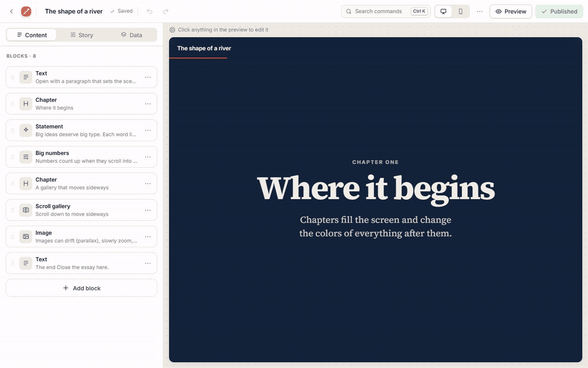Go back with the left chevron arrow
Screen dimensions: 588x368
click(x=12, y=11)
